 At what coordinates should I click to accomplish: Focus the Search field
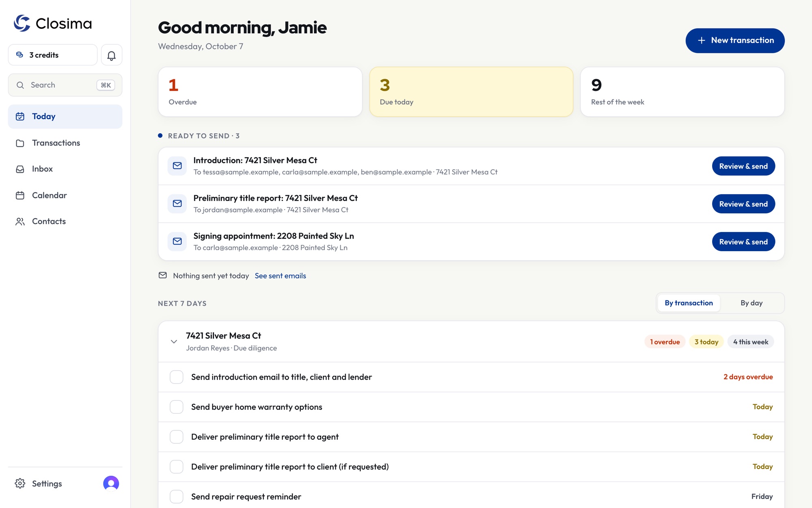pyautogui.click(x=65, y=85)
